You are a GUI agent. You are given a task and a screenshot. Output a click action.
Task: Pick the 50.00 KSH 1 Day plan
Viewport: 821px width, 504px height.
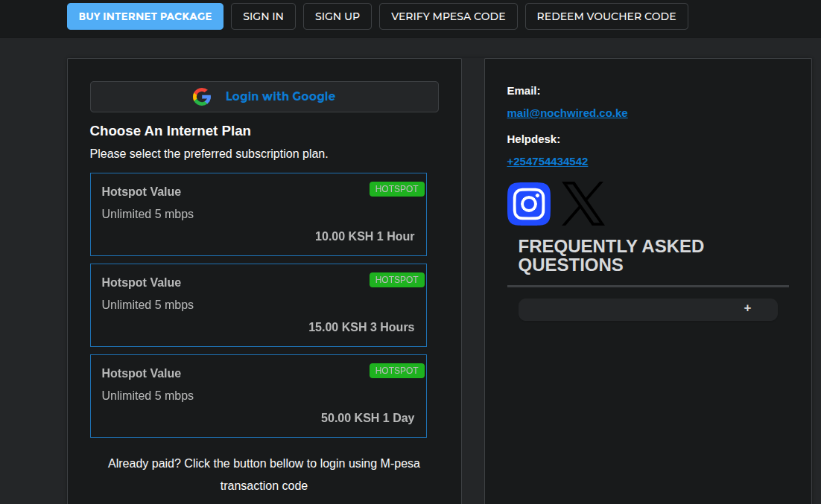(258, 398)
